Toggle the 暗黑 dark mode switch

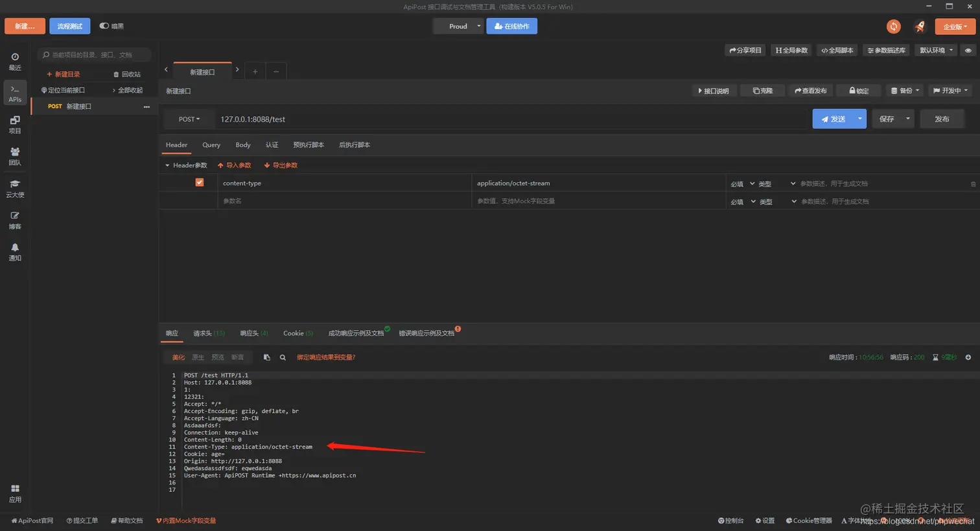coord(104,26)
